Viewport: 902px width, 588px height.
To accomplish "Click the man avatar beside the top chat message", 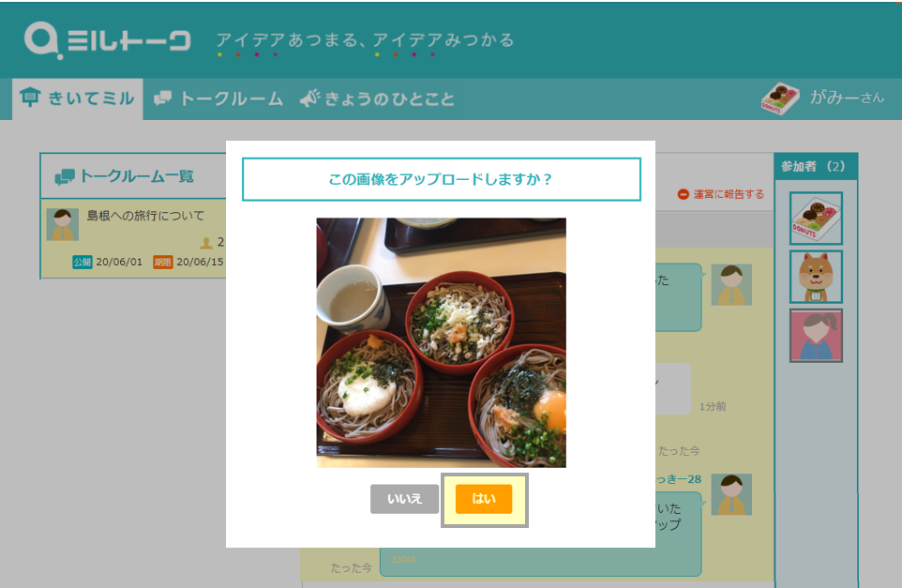I will click(x=730, y=284).
